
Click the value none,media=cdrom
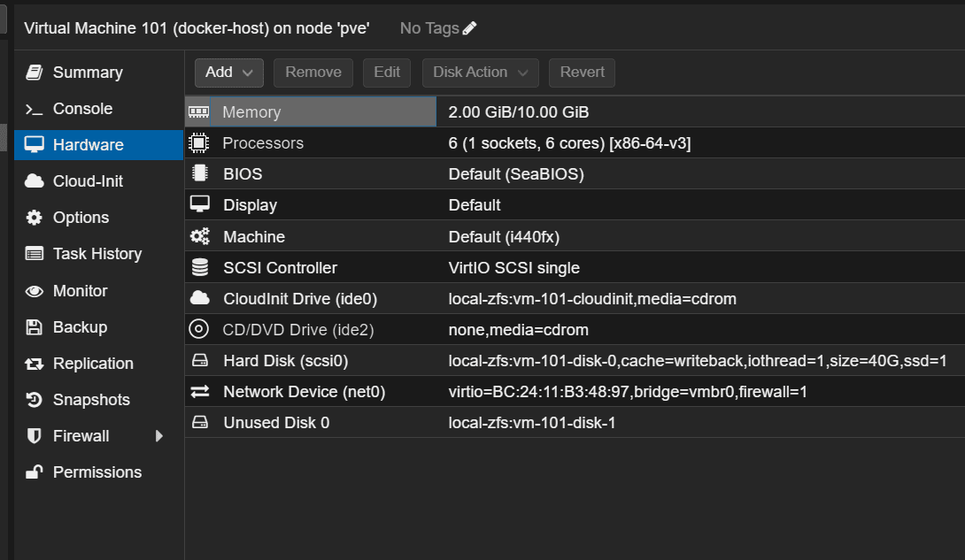coord(518,330)
